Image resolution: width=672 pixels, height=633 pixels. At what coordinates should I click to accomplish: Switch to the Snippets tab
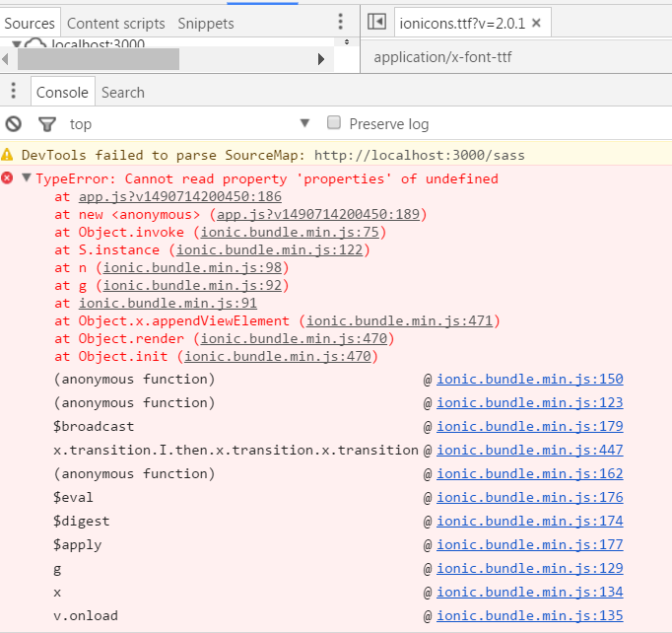[206, 23]
